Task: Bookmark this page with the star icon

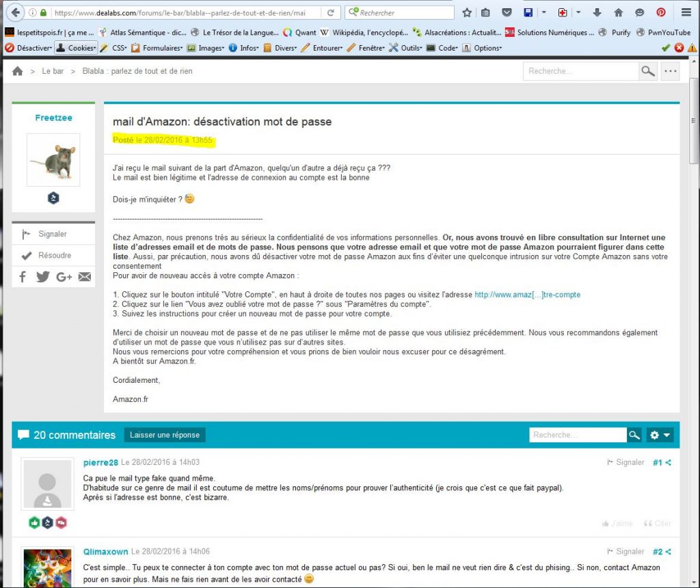Action: click(x=467, y=12)
